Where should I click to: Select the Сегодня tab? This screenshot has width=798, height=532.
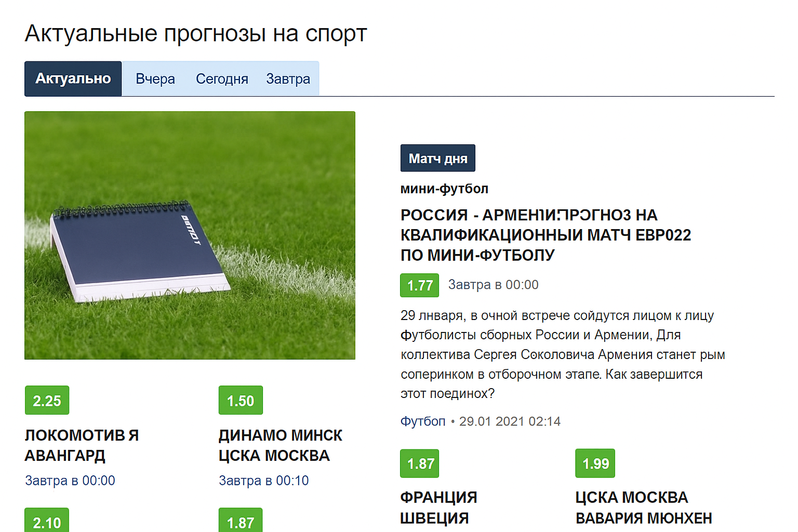coord(222,79)
